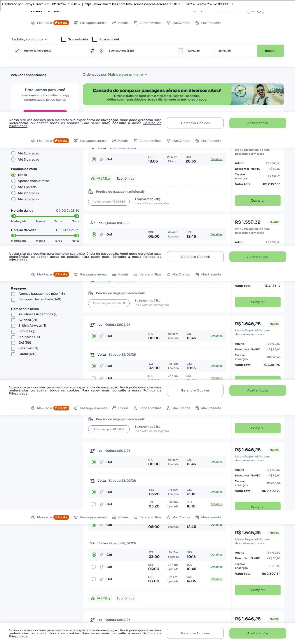The image size is (295, 644).
Task: Click the takeoff icon beside 'Ida - Quinta 12/02/26'
Action: (x=93, y=223)
